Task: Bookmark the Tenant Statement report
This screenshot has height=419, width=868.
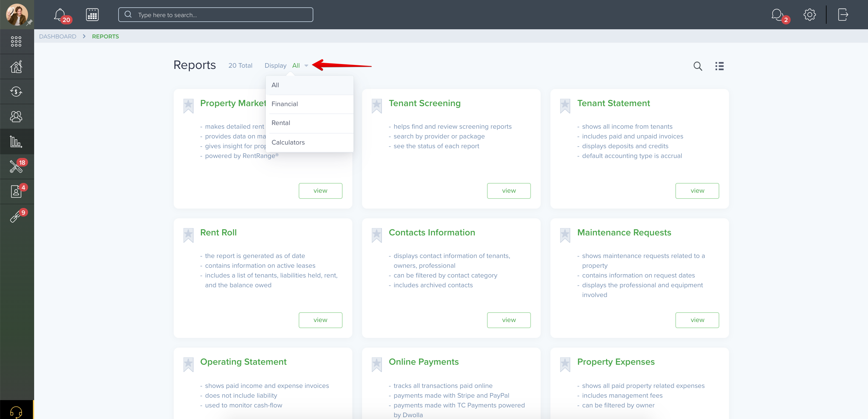Action: tap(565, 106)
